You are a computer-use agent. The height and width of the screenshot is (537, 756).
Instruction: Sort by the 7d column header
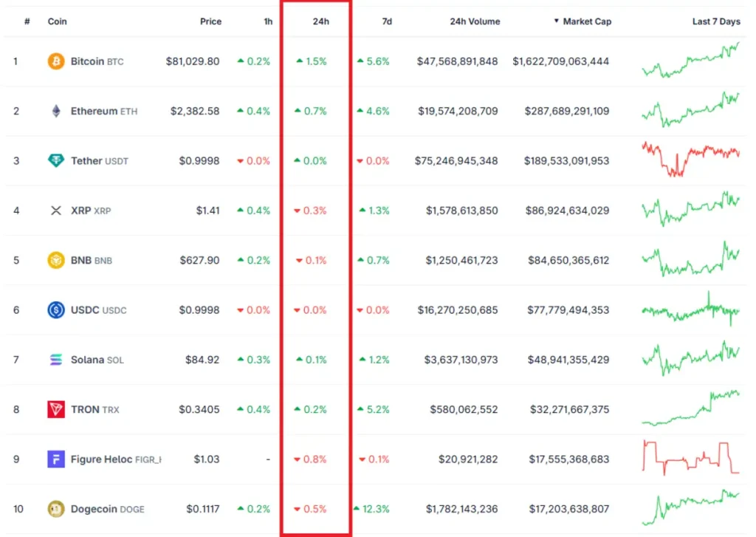point(387,21)
